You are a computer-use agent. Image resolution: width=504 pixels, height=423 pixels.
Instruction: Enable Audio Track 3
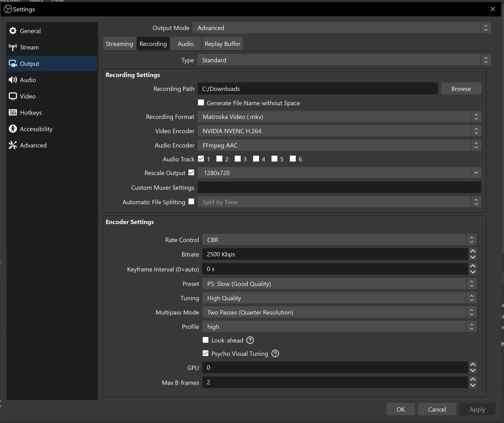click(238, 159)
